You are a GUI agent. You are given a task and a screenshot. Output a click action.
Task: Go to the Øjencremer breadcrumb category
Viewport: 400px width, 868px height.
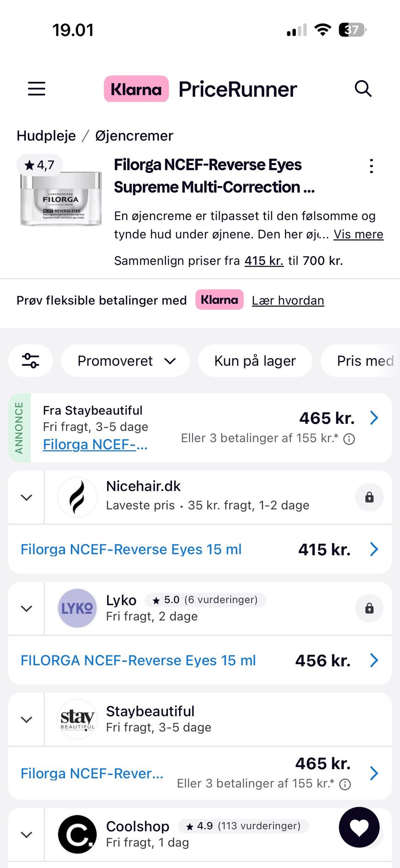[134, 136]
